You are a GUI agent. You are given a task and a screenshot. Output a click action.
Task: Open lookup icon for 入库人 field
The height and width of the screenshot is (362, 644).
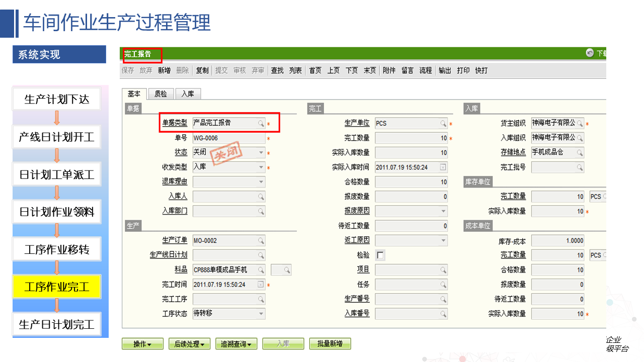pos(261,197)
